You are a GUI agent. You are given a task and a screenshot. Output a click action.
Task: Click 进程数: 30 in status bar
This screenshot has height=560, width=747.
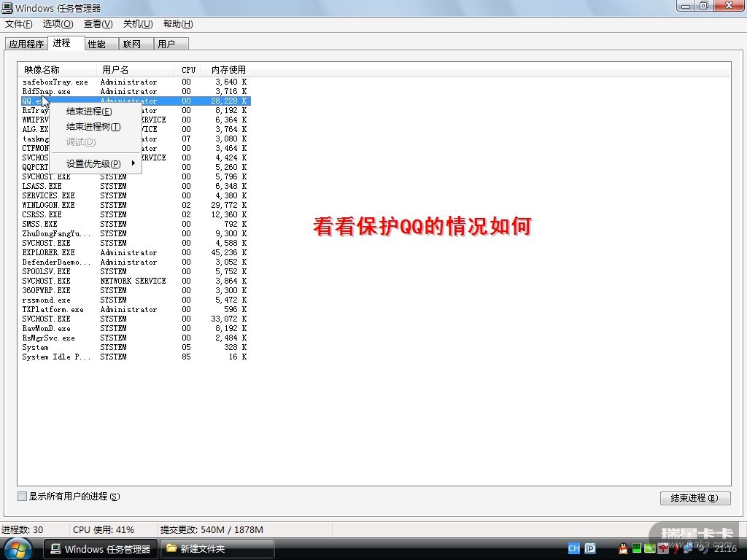coord(22,529)
